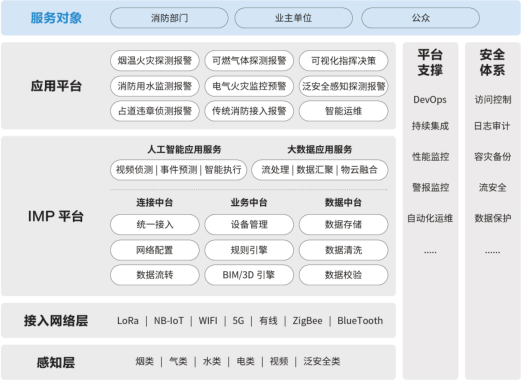
Task: Select 可燃气体探测报警 item
Action: [249, 61]
